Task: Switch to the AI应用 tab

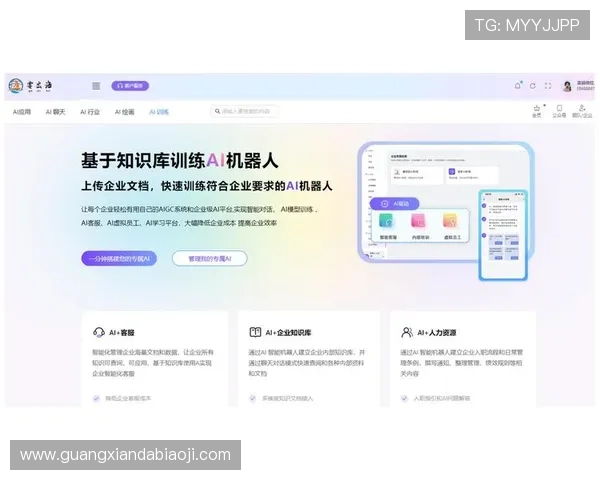Action: click(x=22, y=112)
